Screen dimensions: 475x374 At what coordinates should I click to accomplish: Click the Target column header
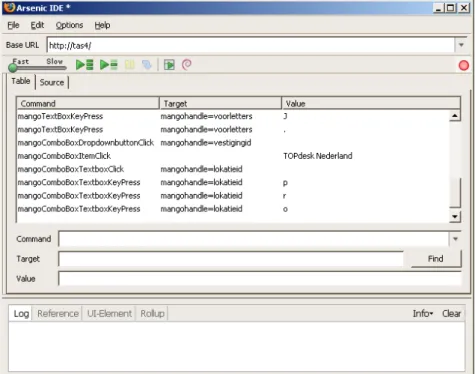(220, 103)
